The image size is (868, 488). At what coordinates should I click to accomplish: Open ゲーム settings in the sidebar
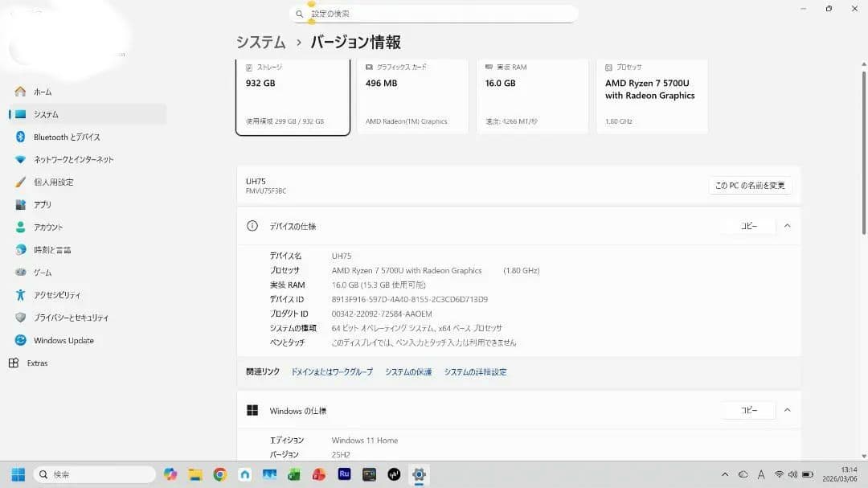tap(88, 273)
